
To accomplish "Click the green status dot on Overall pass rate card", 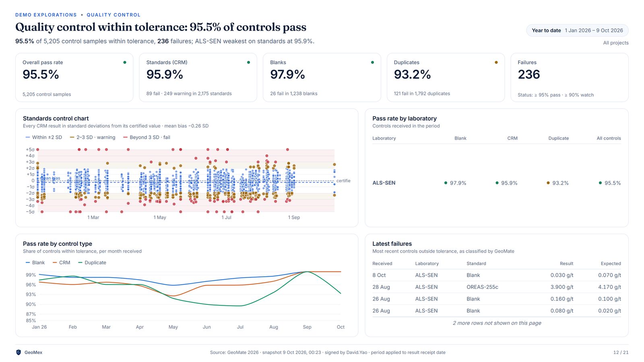I will (x=125, y=62).
